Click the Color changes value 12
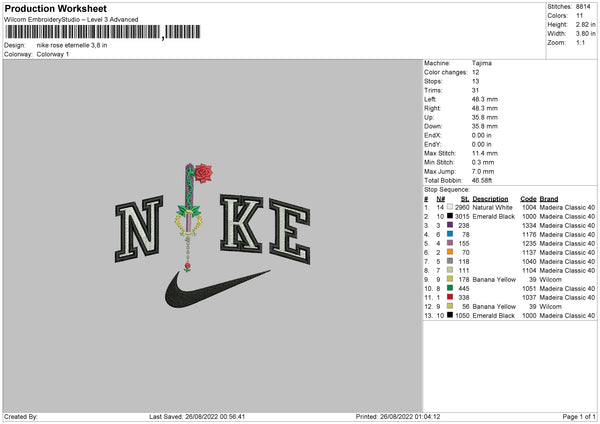The image size is (600, 424). pyautogui.click(x=476, y=72)
